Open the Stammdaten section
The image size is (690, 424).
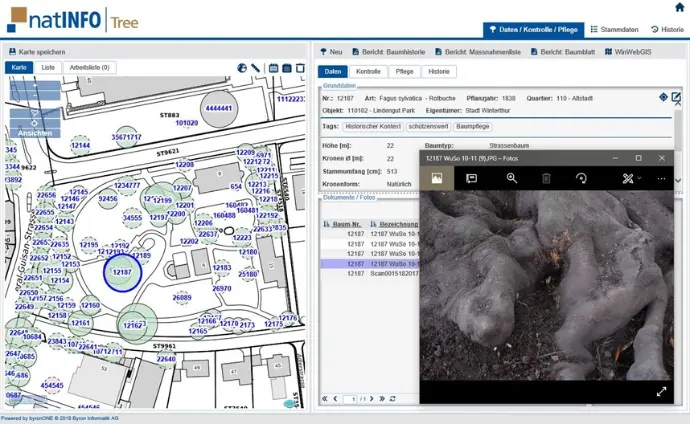[x=614, y=29]
